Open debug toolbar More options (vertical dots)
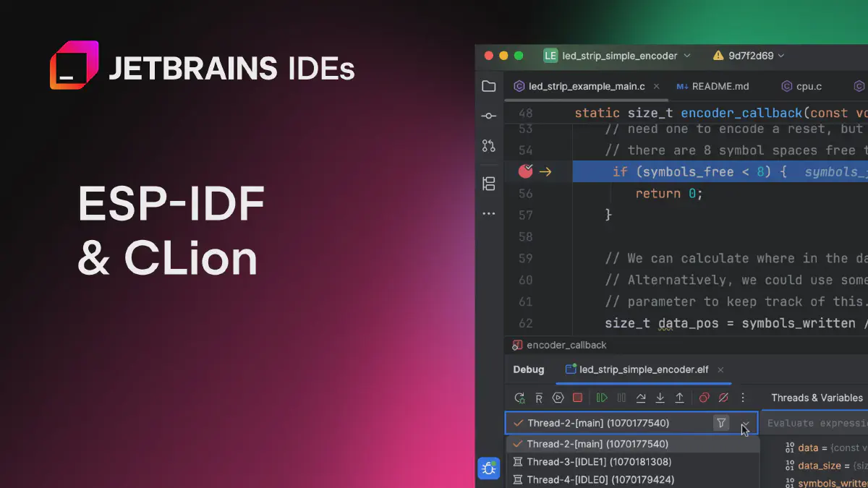Viewport: 868px width, 488px height. (x=743, y=398)
